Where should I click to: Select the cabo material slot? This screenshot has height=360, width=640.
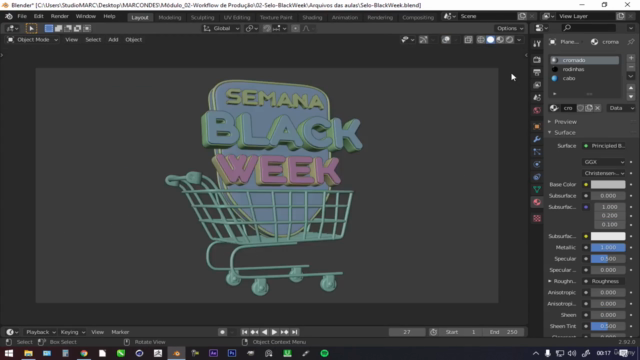pos(584,78)
